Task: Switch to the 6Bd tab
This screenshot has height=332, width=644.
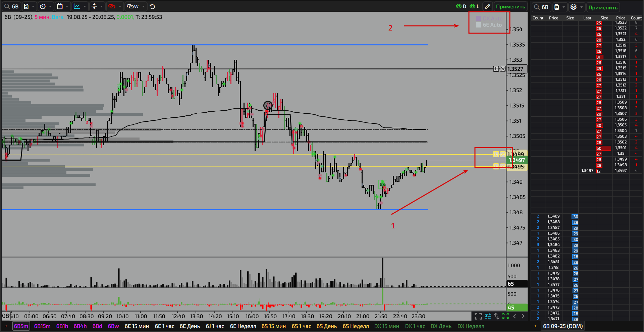Action: coord(97,326)
